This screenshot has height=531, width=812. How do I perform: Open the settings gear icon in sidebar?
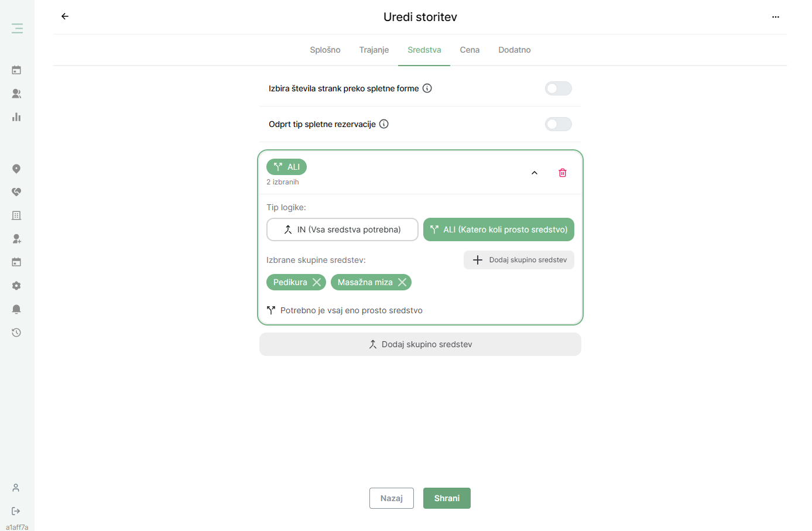tap(16, 286)
